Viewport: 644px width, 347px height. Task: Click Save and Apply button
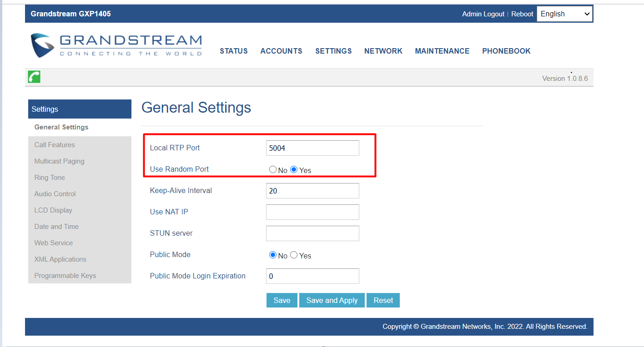[332, 300]
